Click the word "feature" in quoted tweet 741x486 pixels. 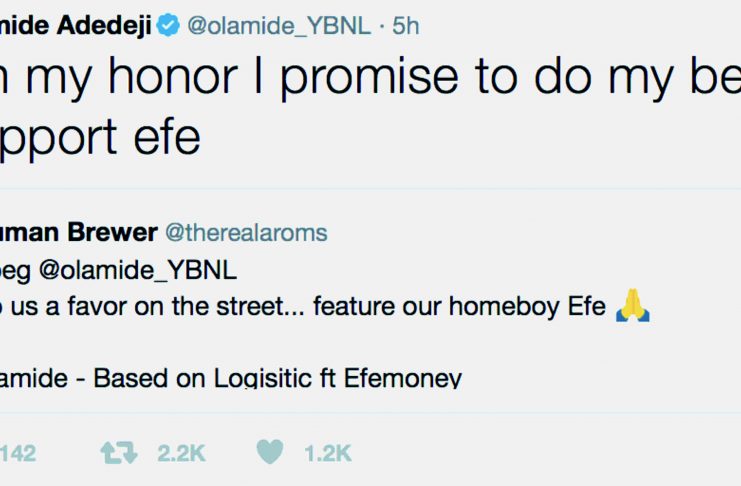click(350, 307)
